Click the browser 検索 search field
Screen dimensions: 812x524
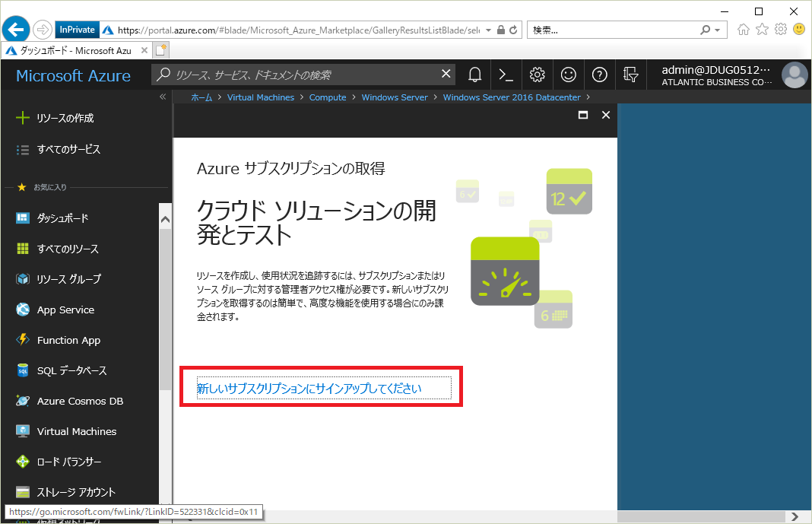point(614,30)
